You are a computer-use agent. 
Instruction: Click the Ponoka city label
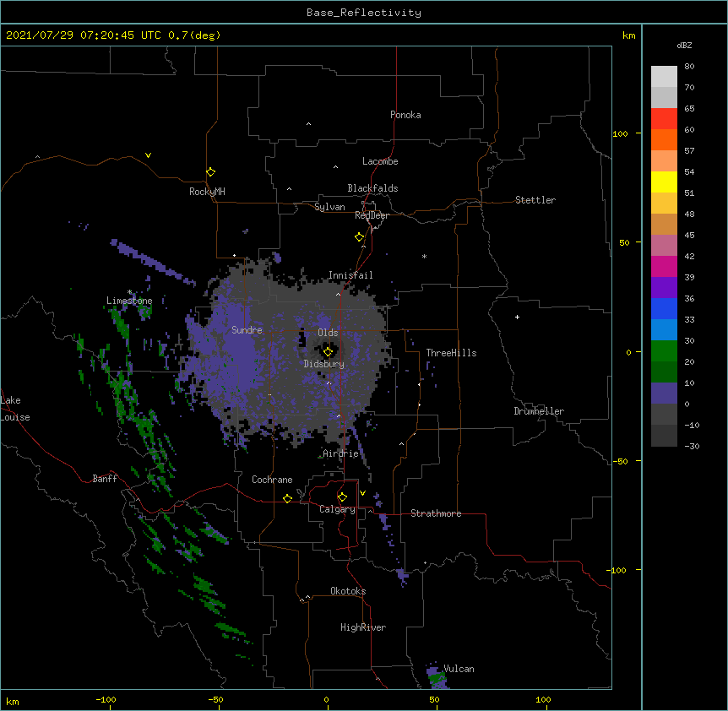[405, 115]
